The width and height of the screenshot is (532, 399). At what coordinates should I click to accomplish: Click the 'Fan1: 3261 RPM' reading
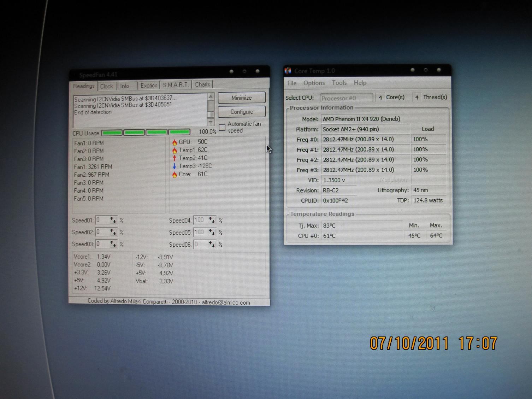click(93, 167)
